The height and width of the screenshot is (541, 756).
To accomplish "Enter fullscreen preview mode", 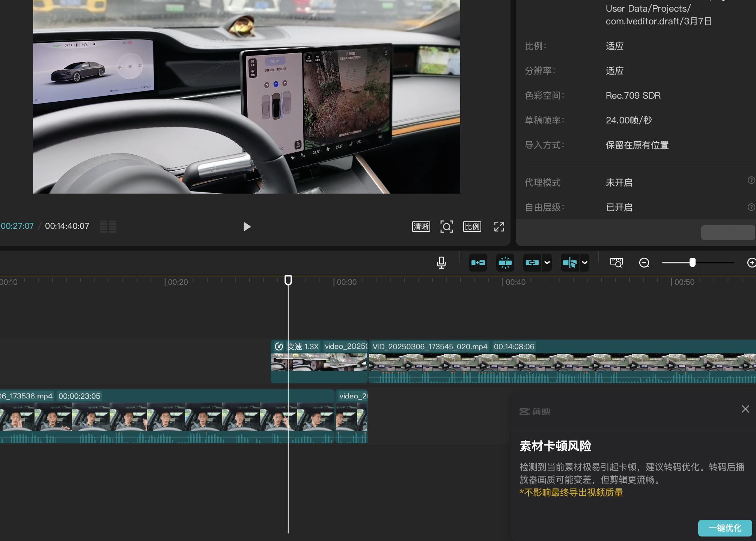I will coord(499,227).
